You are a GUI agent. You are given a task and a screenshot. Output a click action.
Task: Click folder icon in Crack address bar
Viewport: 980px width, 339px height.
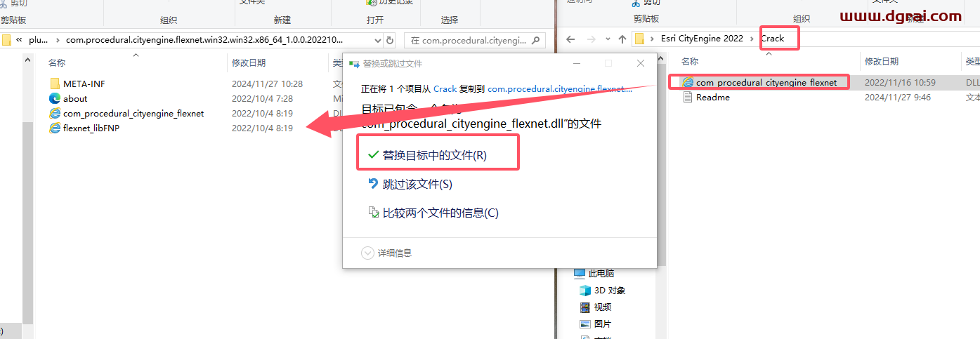(639, 38)
